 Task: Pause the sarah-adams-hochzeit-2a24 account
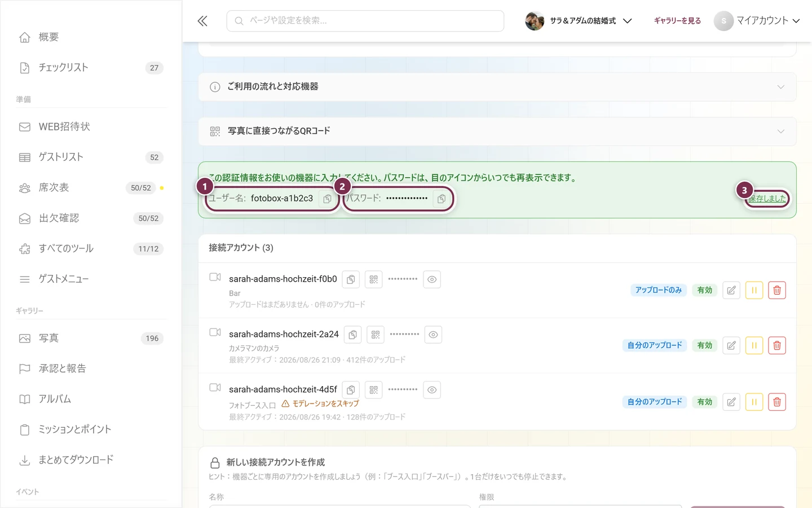coord(754,345)
